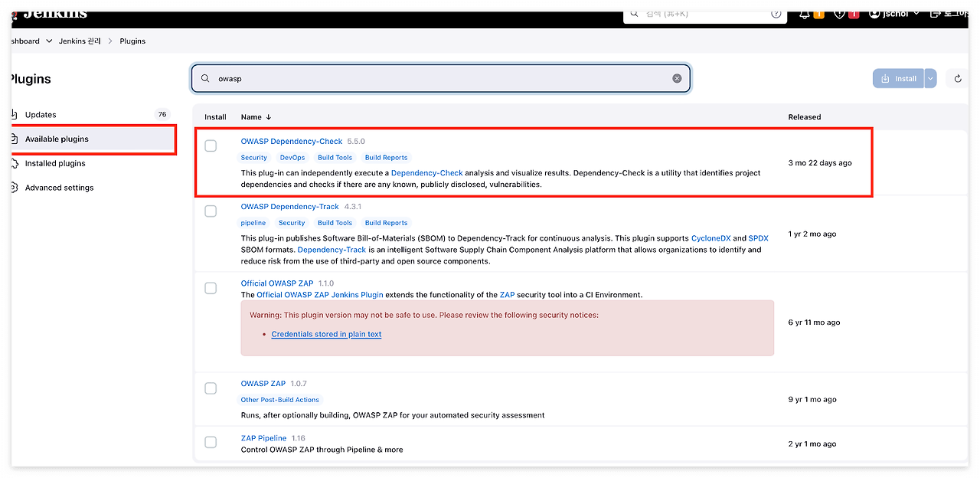Select the OWASP ZAP 1.0.7 checkbox
This screenshot has height=478, width=980.
(211, 388)
